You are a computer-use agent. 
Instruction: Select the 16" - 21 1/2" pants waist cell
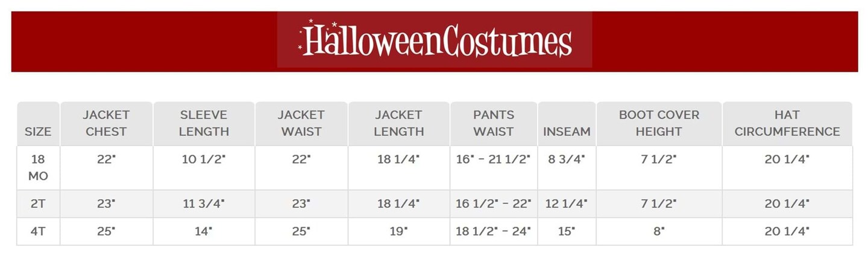pos(493,160)
